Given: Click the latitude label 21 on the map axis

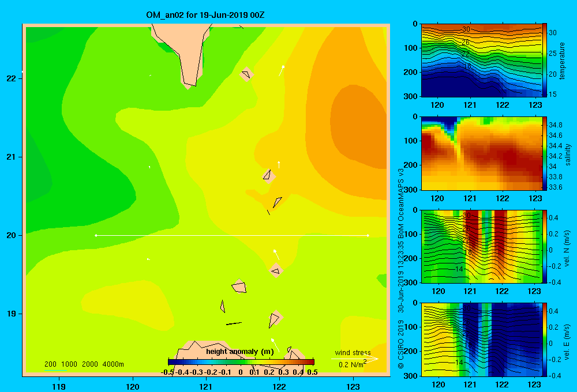Looking at the screenshot, I should [x=11, y=157].
